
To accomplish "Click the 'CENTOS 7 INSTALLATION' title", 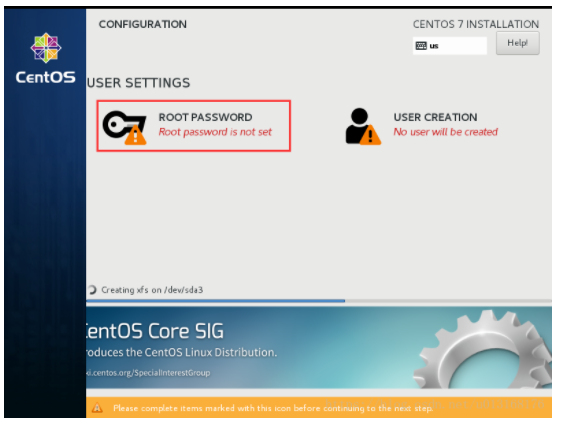I will 476,24.
